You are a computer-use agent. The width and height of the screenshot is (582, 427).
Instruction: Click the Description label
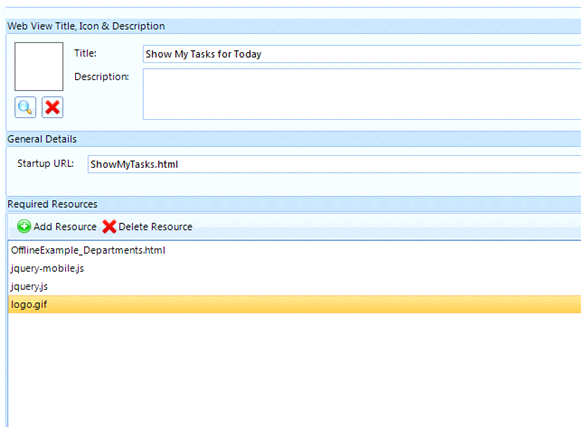[x=102, y=76]
